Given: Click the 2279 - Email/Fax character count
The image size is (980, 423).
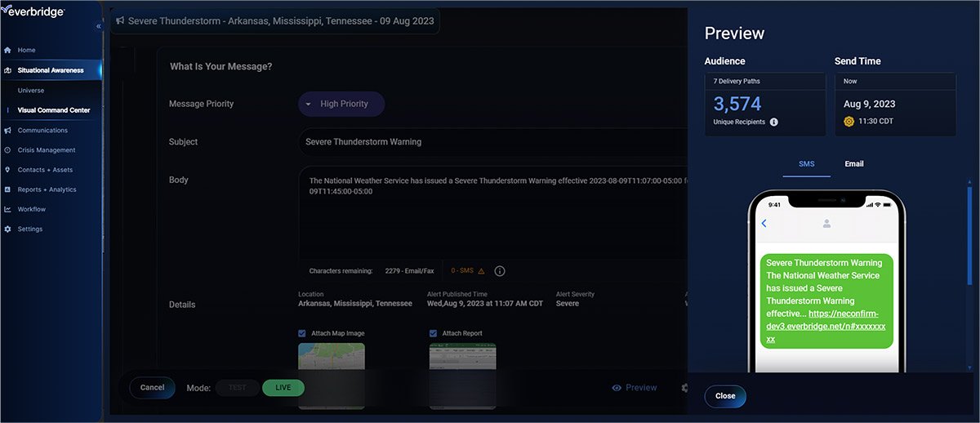Looking at the screenshot, I should point(411,271).
